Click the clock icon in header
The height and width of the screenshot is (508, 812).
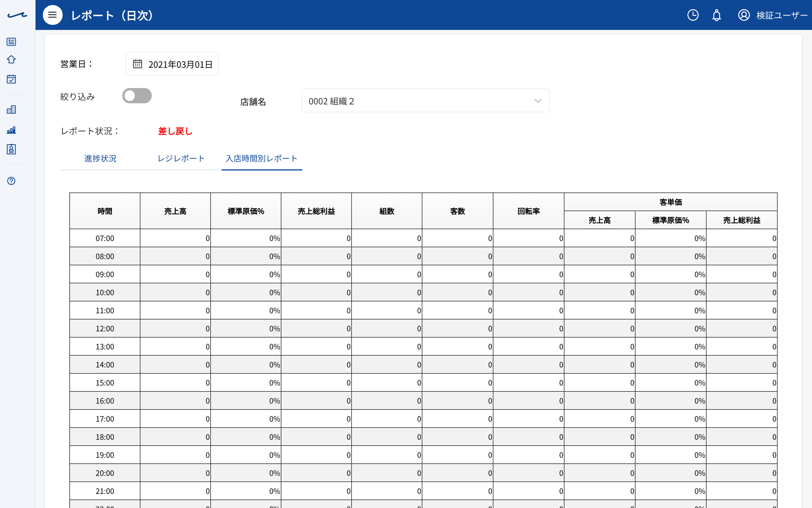click(693, 15)
